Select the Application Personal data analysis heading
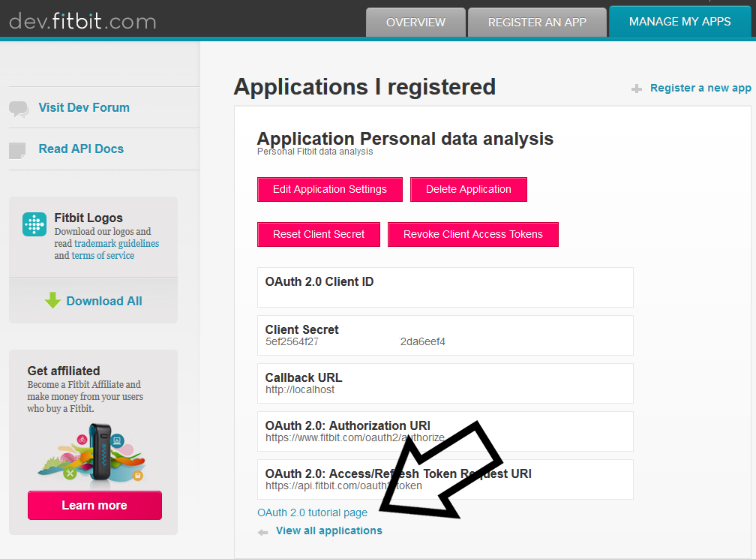 click(405, 138)
